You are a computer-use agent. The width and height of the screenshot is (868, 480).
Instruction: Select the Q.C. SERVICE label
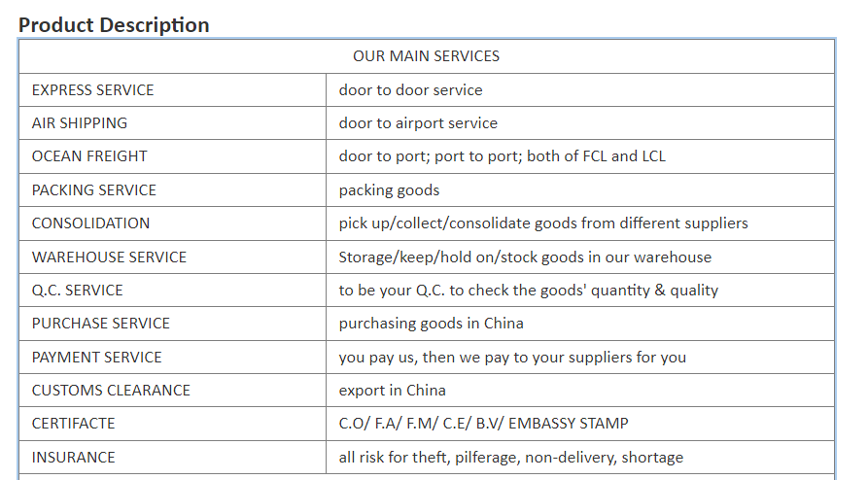78,291
